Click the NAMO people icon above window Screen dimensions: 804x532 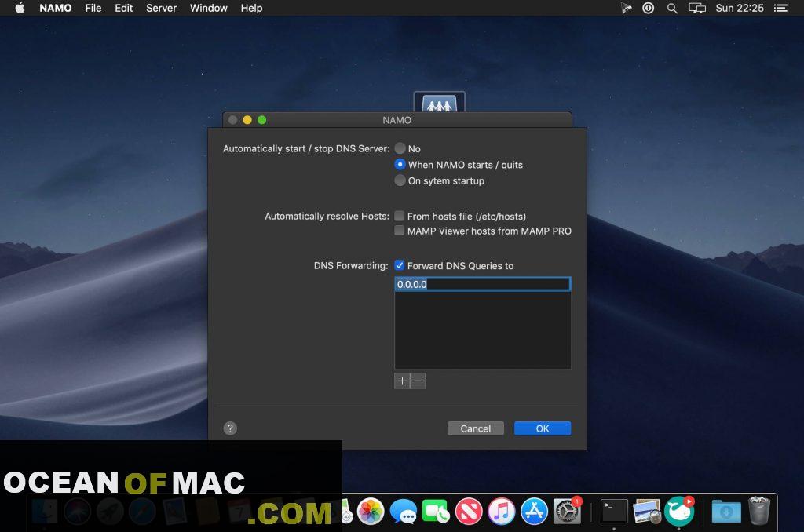pyautogui.click(x=440, y=103)
